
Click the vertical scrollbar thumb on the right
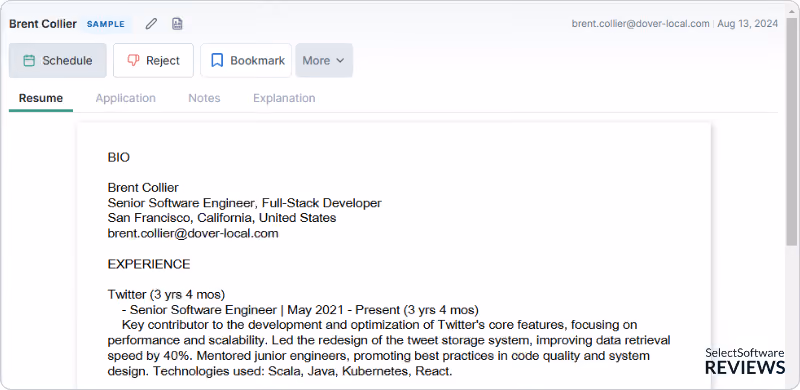click(x=791, y=133)
